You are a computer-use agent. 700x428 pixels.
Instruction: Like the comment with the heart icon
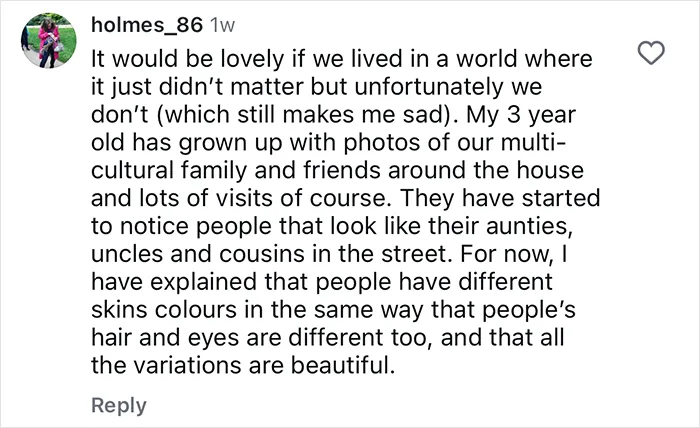(x=651, y=53)
